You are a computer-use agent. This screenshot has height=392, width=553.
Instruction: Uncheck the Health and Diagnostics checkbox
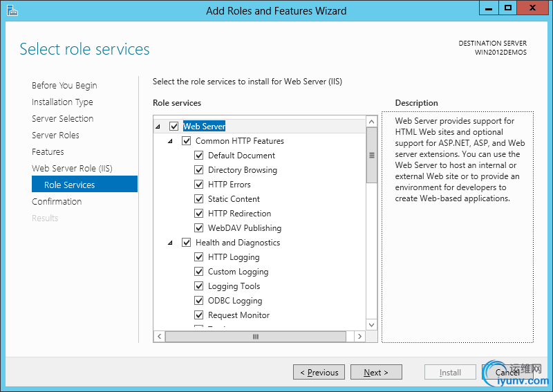pos(186,243)
